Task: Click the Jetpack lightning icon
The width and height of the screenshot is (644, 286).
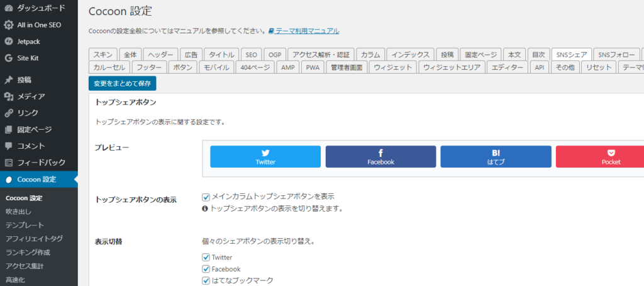Action: click(x=9, y=42)
